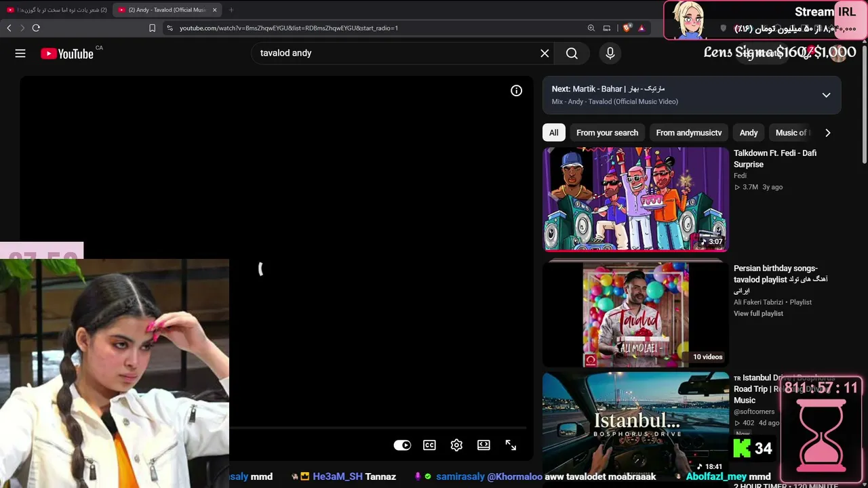Screen dimensions: 868x488
Task: Go forward in browser history
Action: pos(22,28)
